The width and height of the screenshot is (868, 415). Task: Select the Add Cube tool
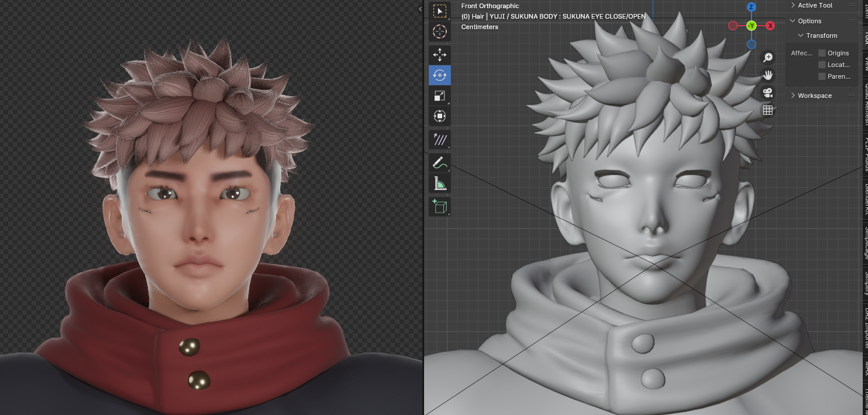point(439,206)
